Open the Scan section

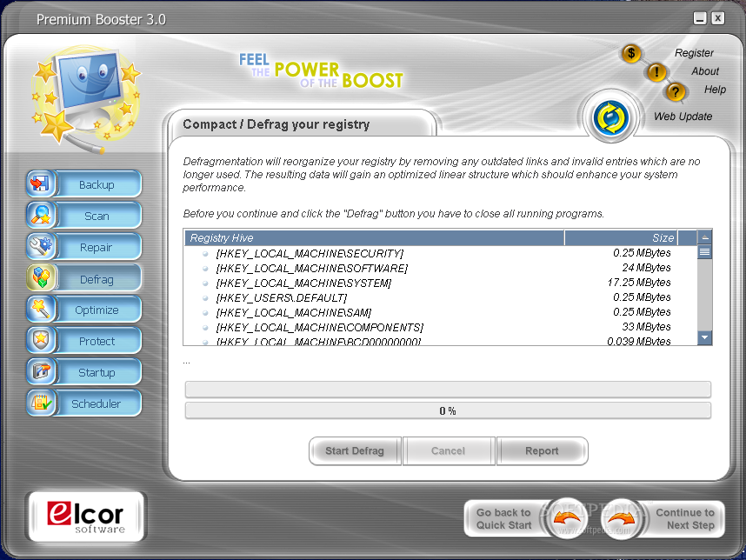(x=97, y=216)
